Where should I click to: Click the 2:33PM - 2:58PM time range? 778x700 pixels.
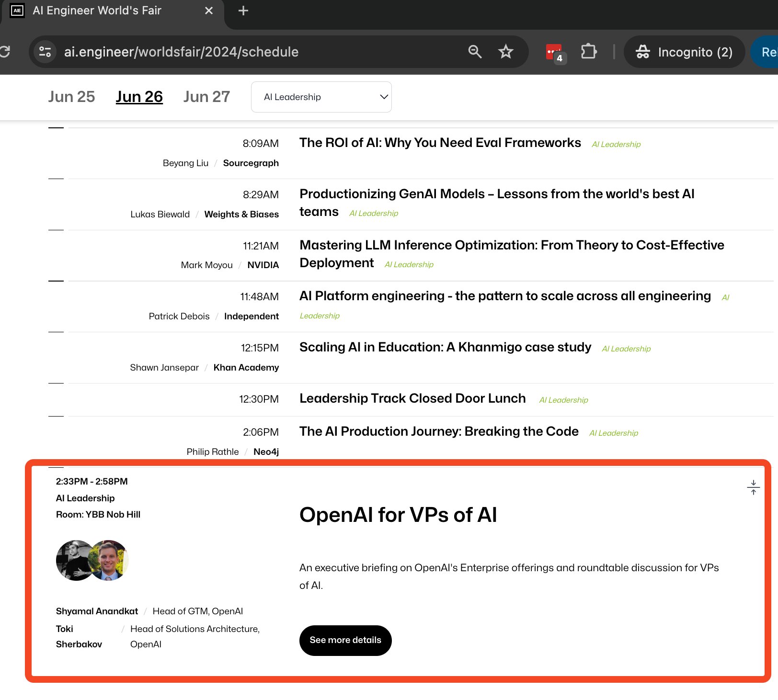pyautogui.click(x=92, y=481)
